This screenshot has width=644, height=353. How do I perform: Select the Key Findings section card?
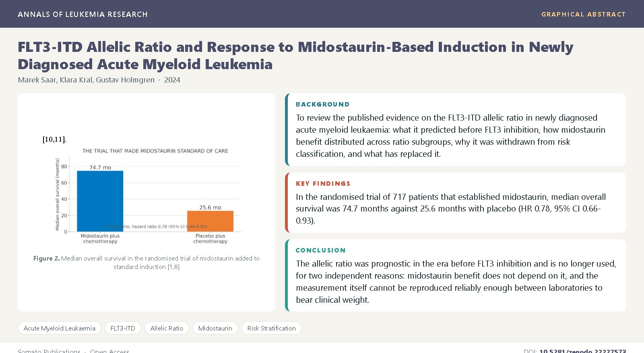[x=456, y=203]
